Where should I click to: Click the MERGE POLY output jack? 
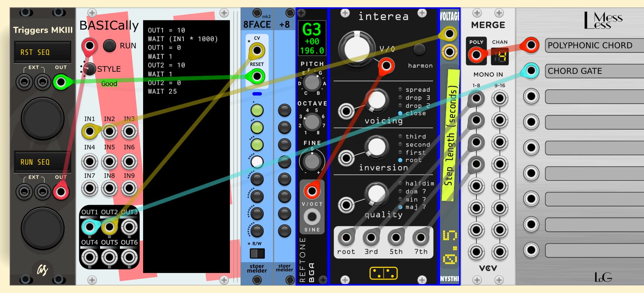[x=476, y=55]
